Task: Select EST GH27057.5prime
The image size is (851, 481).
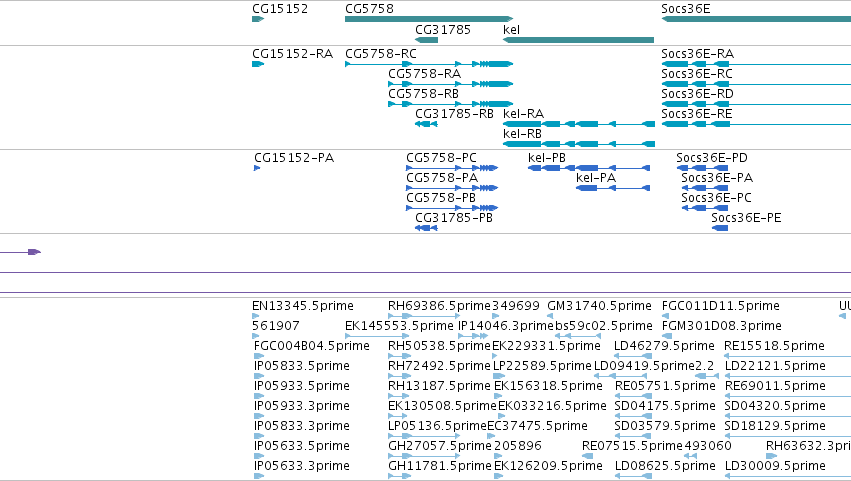Action: [440, 447]
